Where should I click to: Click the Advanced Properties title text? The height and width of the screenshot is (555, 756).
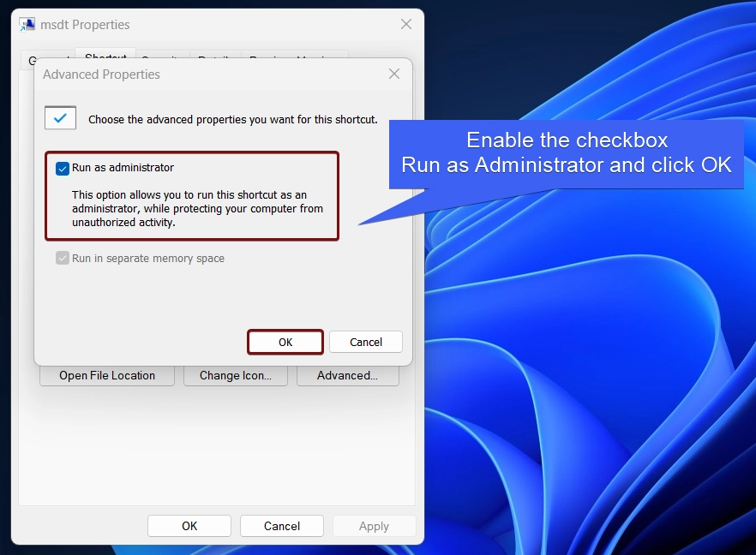[x=101, y=75]
